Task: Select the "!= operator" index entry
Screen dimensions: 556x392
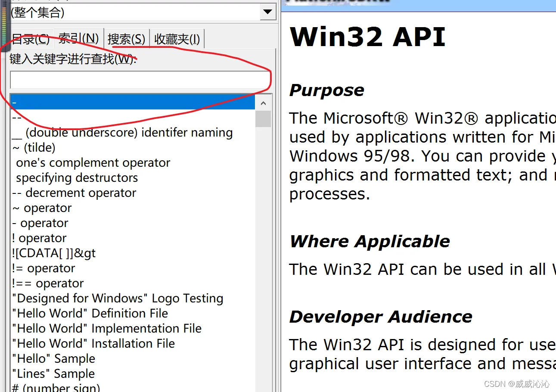Action: click(43, 268)
